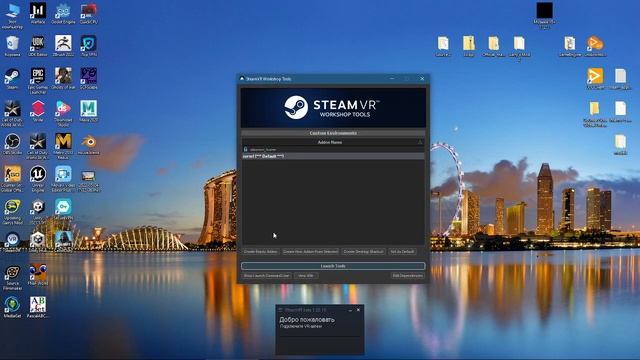Select the addon row marked Default
The width and height of the screenshot is (640, 360).
pos(333,156)
